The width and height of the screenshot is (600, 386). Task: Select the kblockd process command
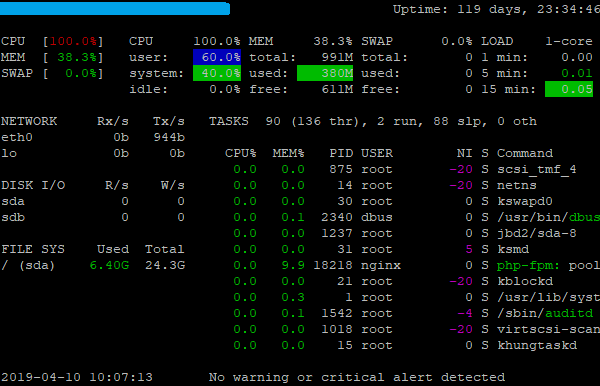tap(525, 282)
